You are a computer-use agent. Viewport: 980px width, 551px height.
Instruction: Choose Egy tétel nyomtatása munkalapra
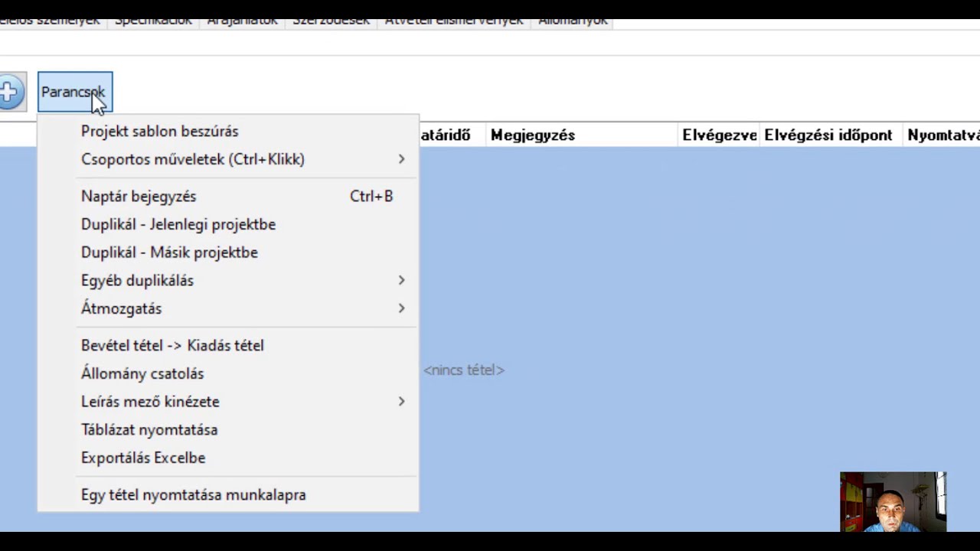227,495
